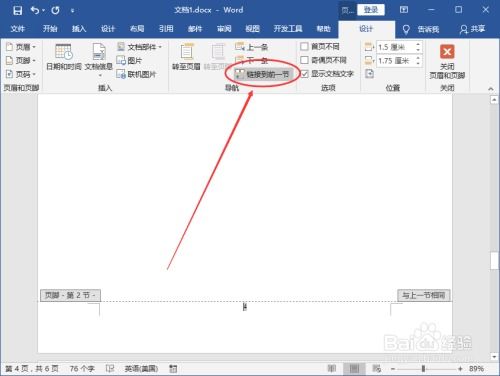The width and height of the screenshot is (500, 376).
Task: Close header and footer with 关闭页眉和页脚
Action: (447, 62)
